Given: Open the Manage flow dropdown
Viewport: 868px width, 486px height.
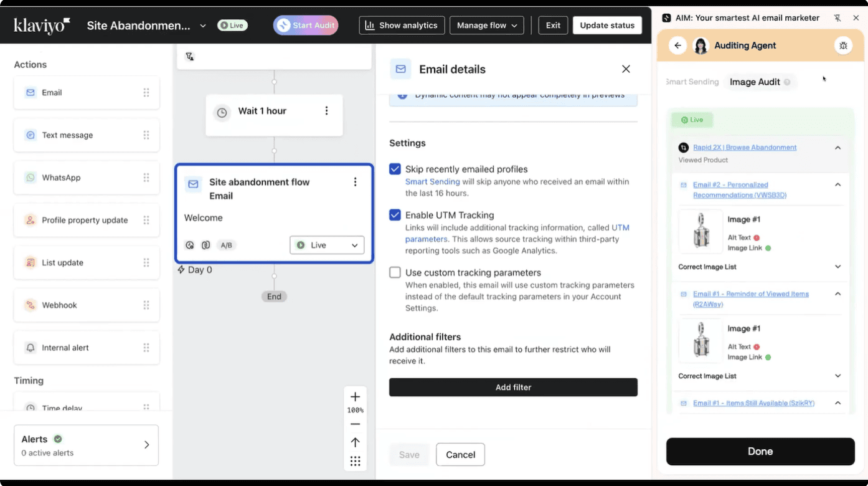Looking at the screenshot, I should point(487,26).
